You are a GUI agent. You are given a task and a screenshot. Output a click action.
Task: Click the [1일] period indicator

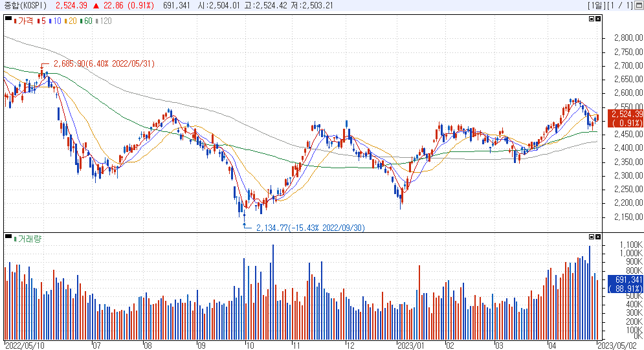coord(596,5)
